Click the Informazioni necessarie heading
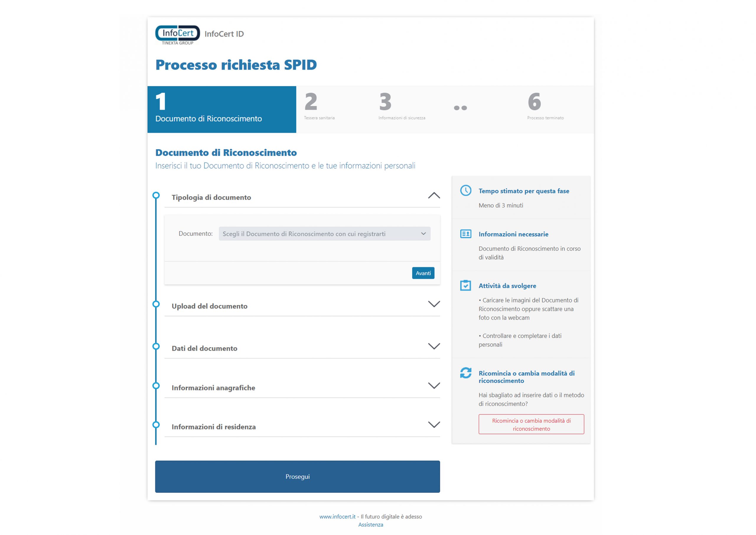 (513, 234)
